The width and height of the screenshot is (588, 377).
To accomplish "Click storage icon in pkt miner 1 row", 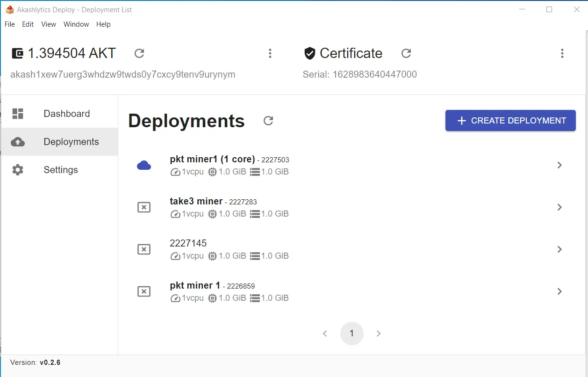I will (x=255, y=298).
